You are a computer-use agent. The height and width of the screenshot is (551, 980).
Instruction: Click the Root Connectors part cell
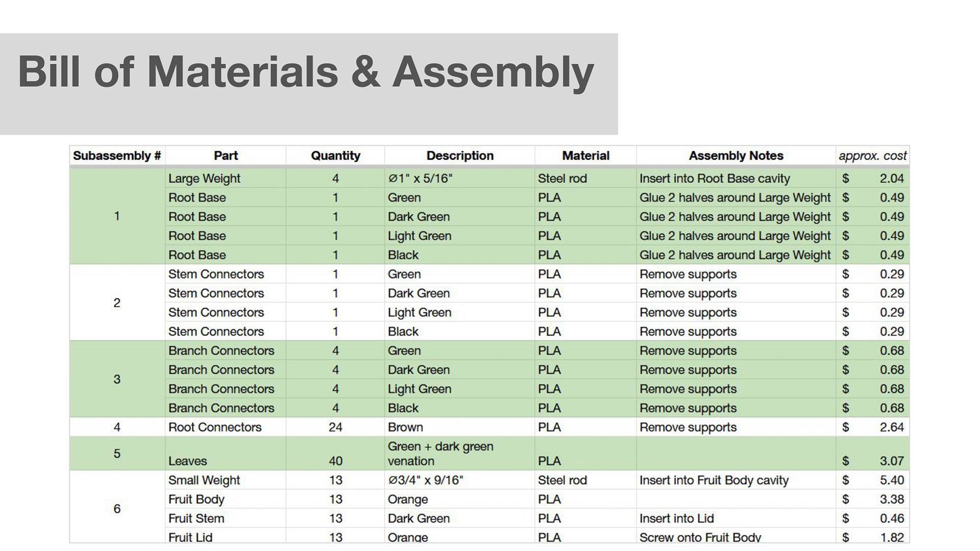click(x=226, y=427)
